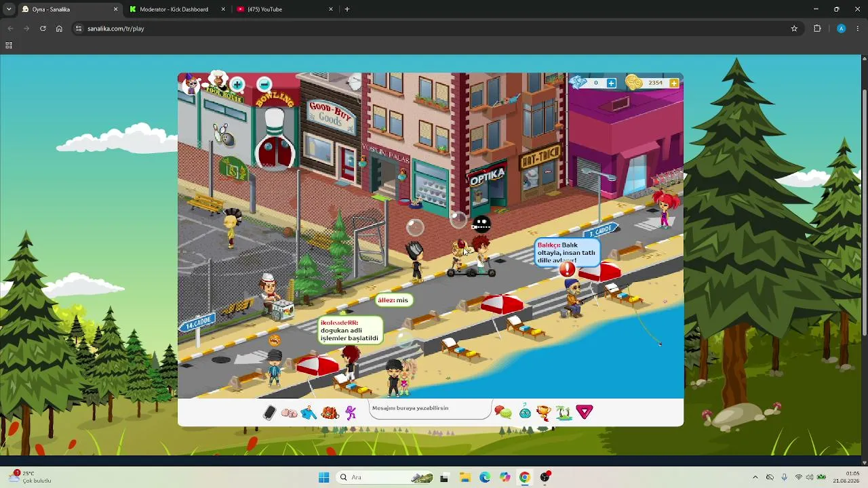Zoom out with the minus magnifier button
This screenshot has width=868, height=488.
coord(264,84)
